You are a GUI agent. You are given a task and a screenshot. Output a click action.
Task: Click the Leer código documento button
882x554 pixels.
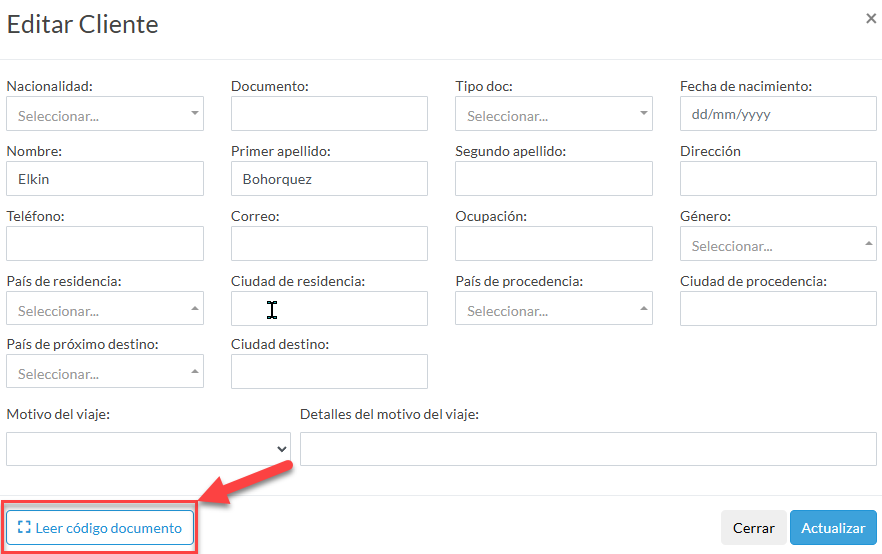click(99, 528)
